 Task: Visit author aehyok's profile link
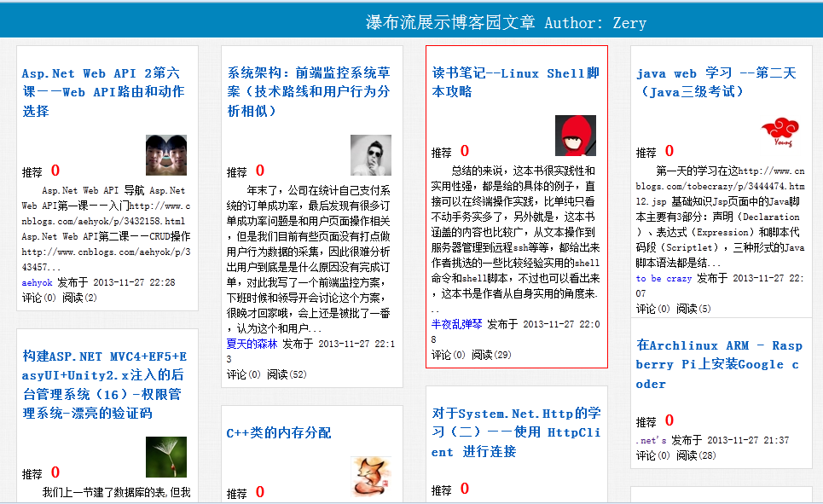[37, 282]
